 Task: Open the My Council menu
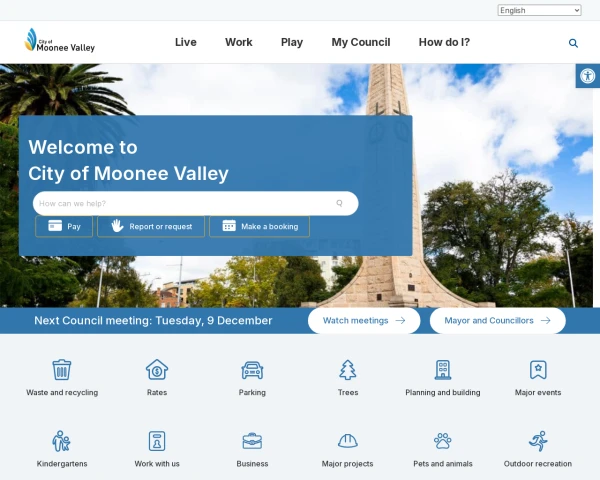pos(361,42)
